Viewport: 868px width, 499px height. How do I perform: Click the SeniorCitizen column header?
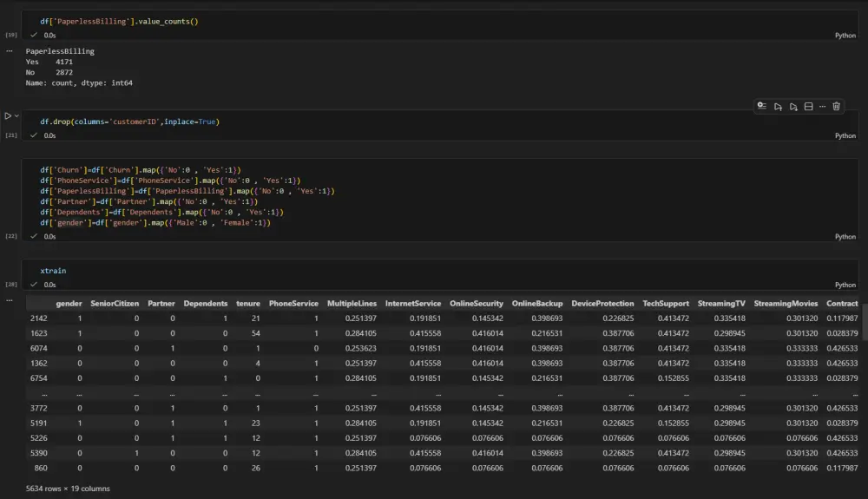(115, 303)
